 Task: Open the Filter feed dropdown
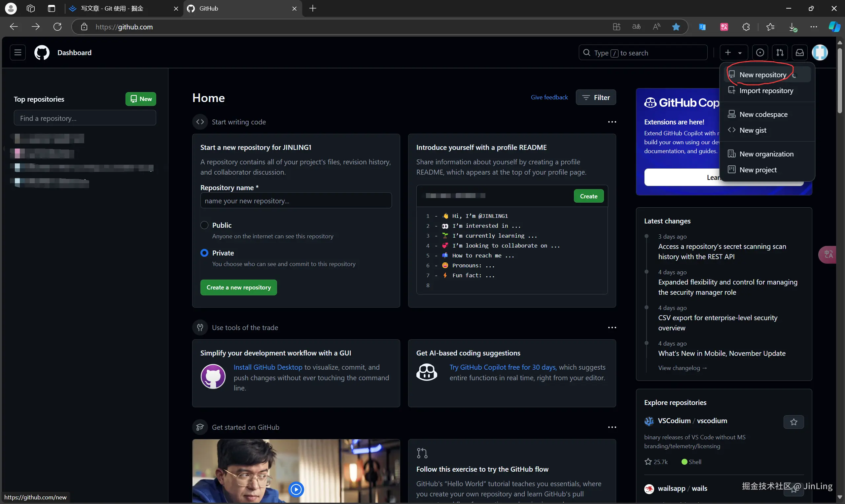(x=596, y=97)
